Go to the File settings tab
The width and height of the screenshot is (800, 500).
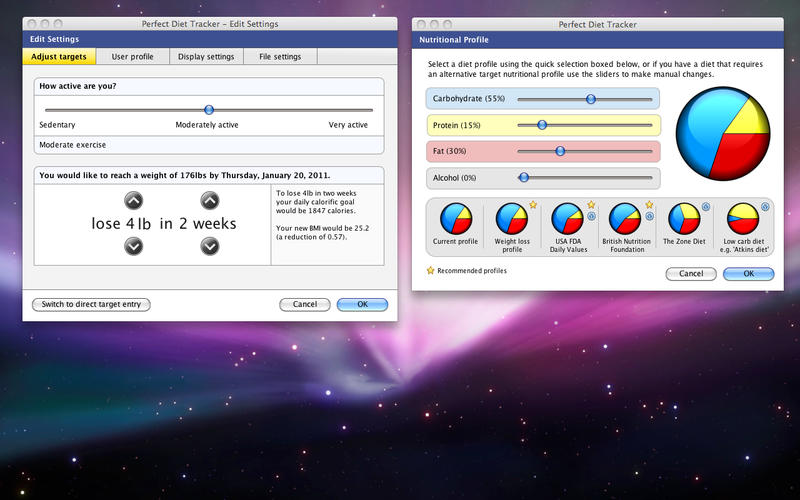pos(279,57)
